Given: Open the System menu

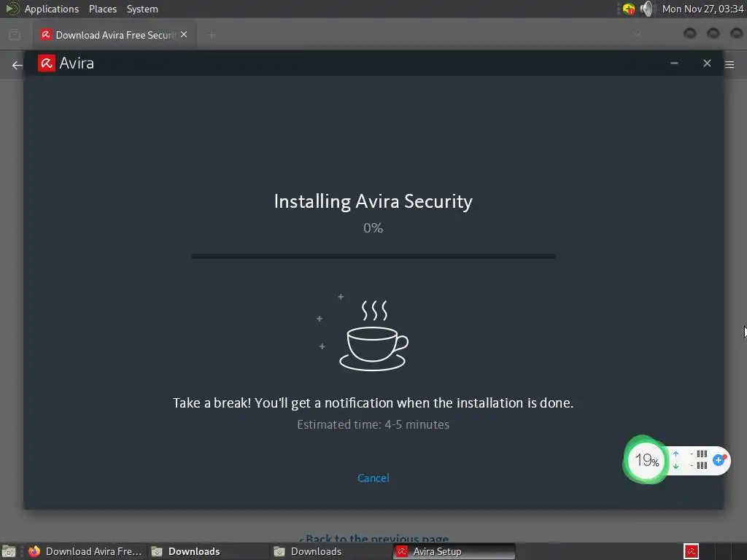Looking at the screenshot, I should click(142, 9).
